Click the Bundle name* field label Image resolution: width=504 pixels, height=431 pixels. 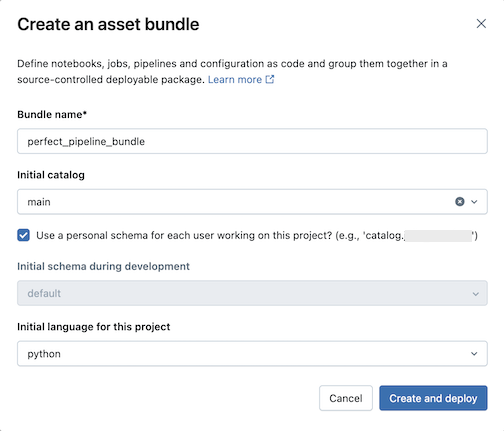[x=52, y=114]
